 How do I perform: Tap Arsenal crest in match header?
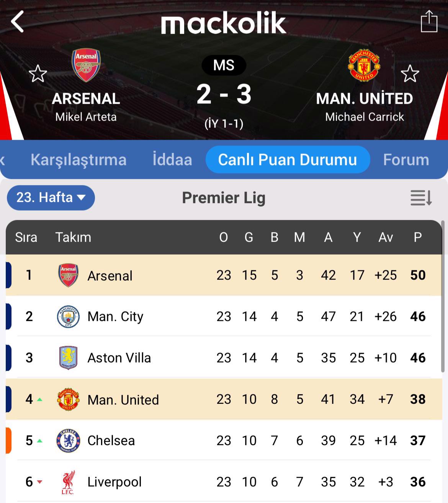click(86, 65)
